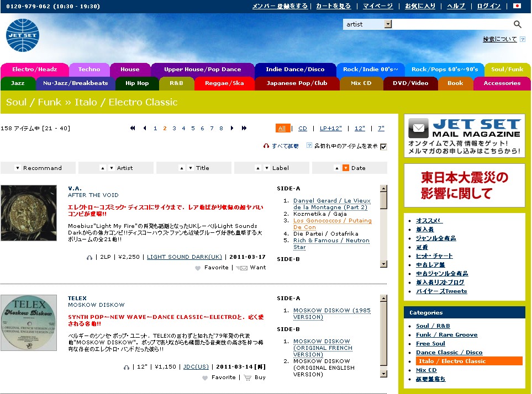Open Japanese Pop/Club tab
Viewport: 532px width, 394px height.
coord(297,83)
